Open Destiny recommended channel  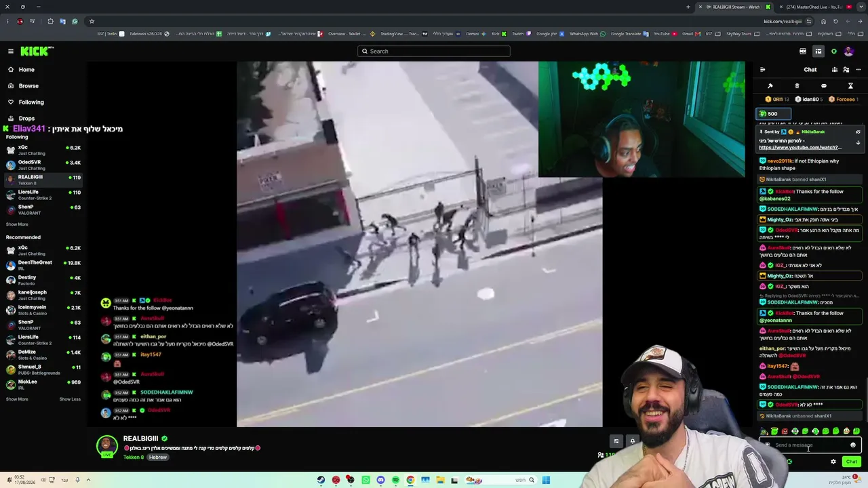[43, 280]
